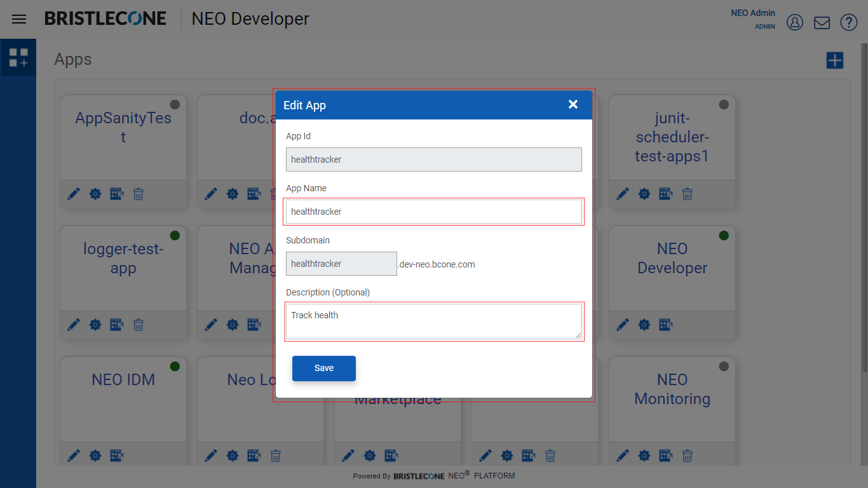Edit the NEO IDM app

click(x=74, y=456)
